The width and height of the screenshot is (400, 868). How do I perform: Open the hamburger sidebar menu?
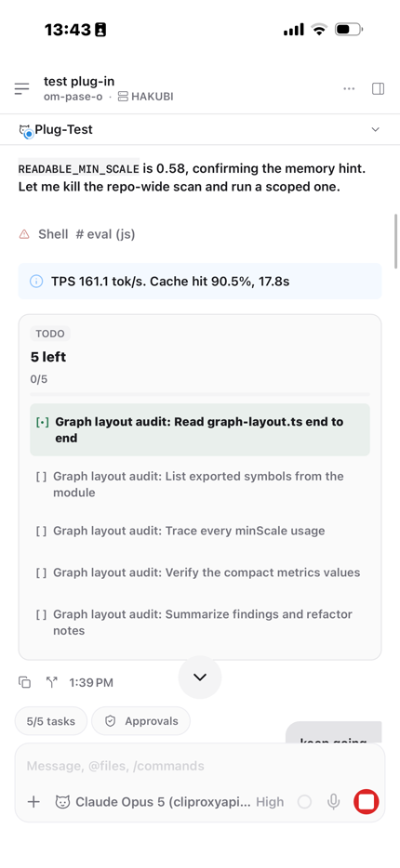21,88
